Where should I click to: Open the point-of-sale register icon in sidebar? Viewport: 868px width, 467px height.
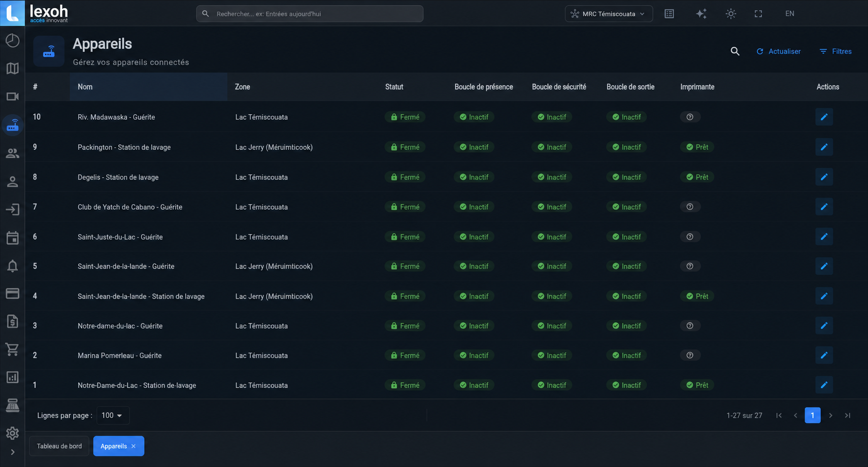coord(12,405)
